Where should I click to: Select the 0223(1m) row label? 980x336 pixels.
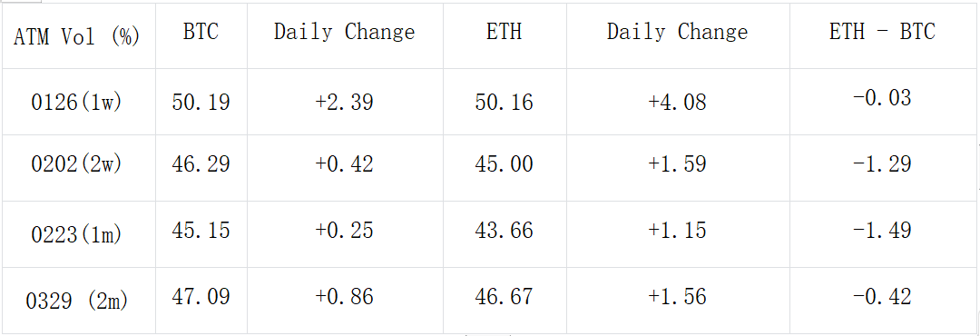point(79,234)
